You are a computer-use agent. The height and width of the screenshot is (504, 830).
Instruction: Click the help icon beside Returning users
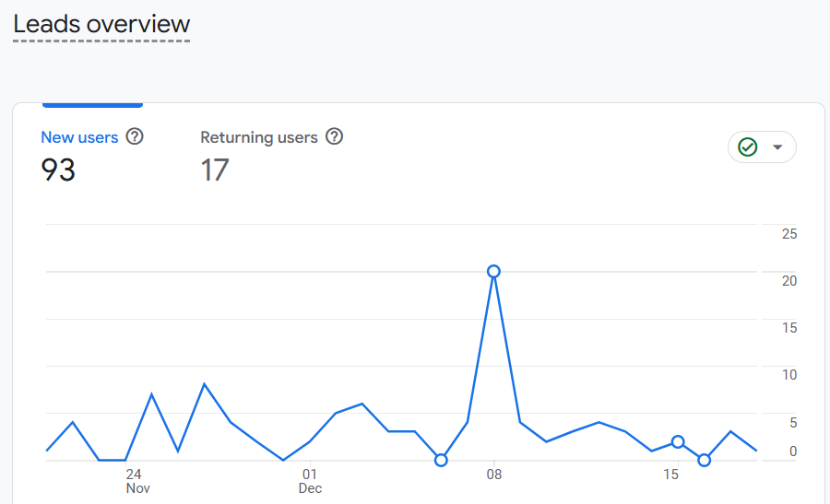(x=335, y=137)
